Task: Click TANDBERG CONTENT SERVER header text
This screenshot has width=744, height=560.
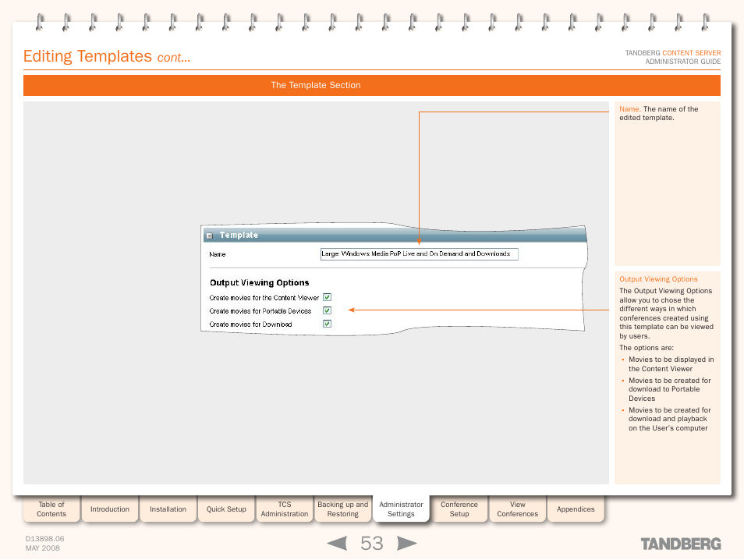Action: coord(673,53)
